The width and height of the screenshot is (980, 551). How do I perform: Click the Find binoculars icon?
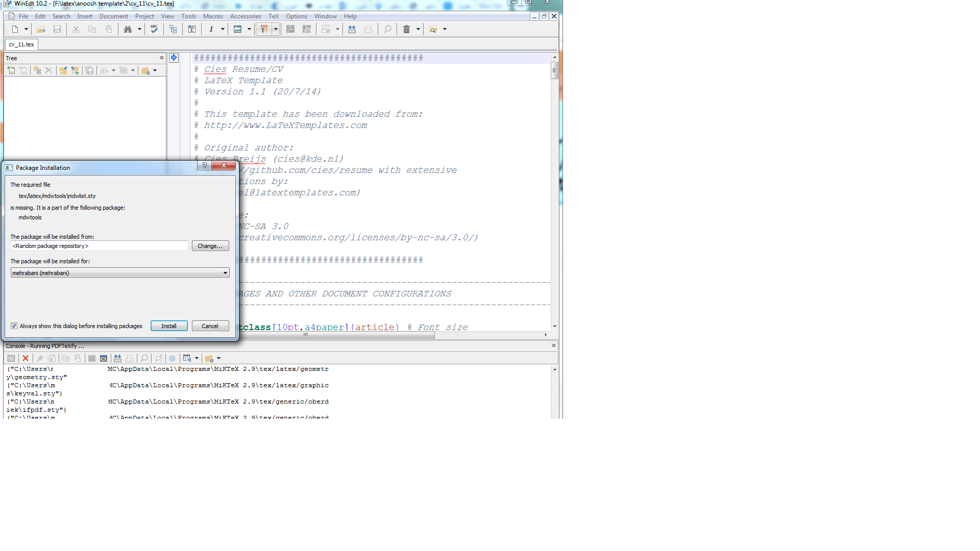coord(128,29)
